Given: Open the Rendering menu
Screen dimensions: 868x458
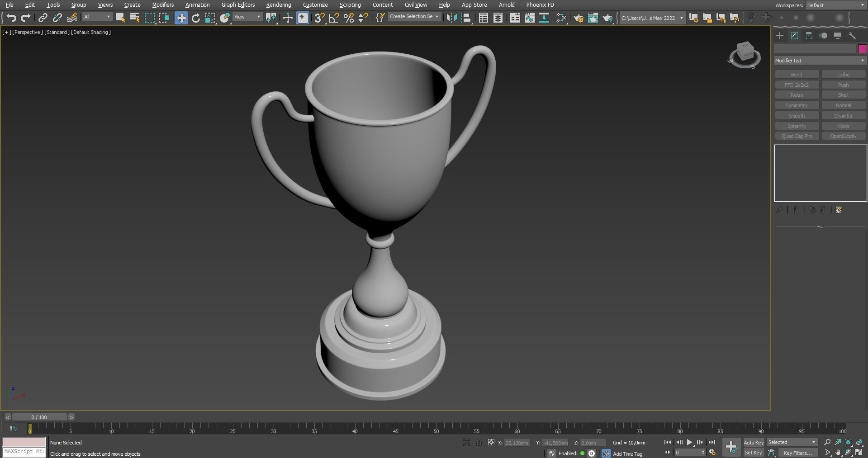Looking at the screenshot, I should 278,5.
